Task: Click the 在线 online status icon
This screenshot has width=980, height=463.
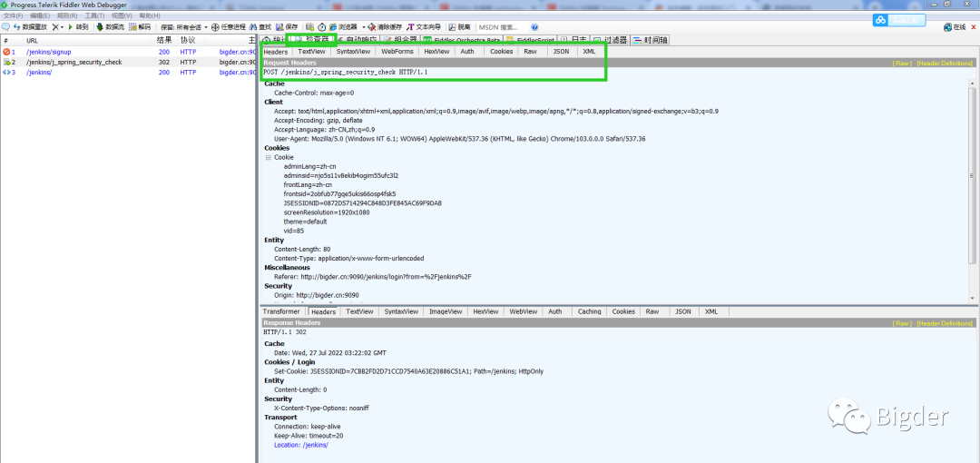Action: coord(946,27)
